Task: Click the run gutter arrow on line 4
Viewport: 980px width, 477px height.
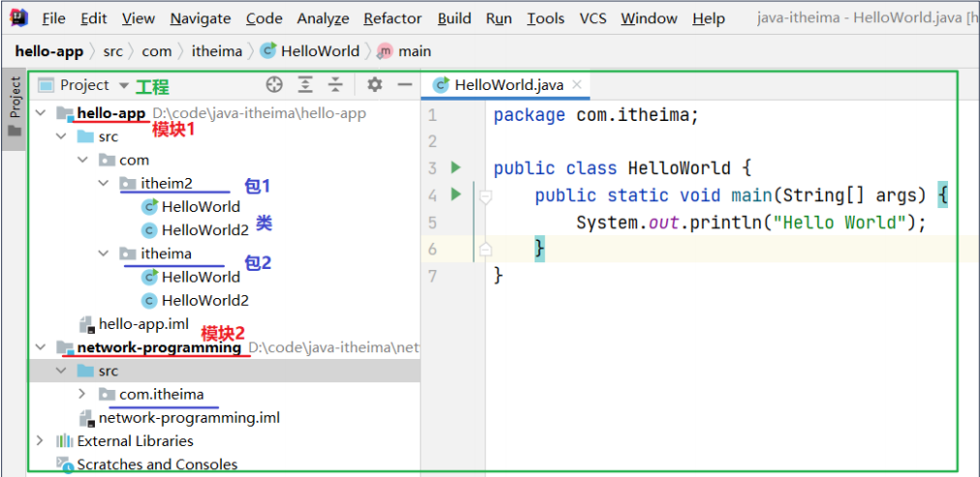Action: pyautogui.click(x=456, y=194)
